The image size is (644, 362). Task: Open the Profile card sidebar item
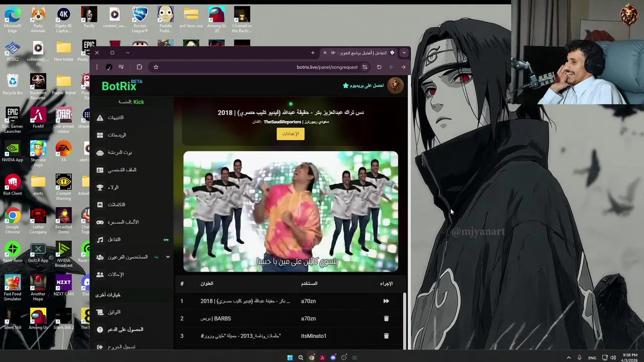pos(132,170)
